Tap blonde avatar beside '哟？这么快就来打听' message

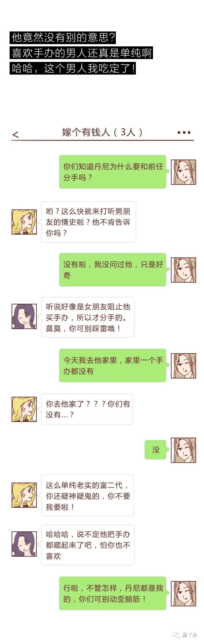pos(24,222)
